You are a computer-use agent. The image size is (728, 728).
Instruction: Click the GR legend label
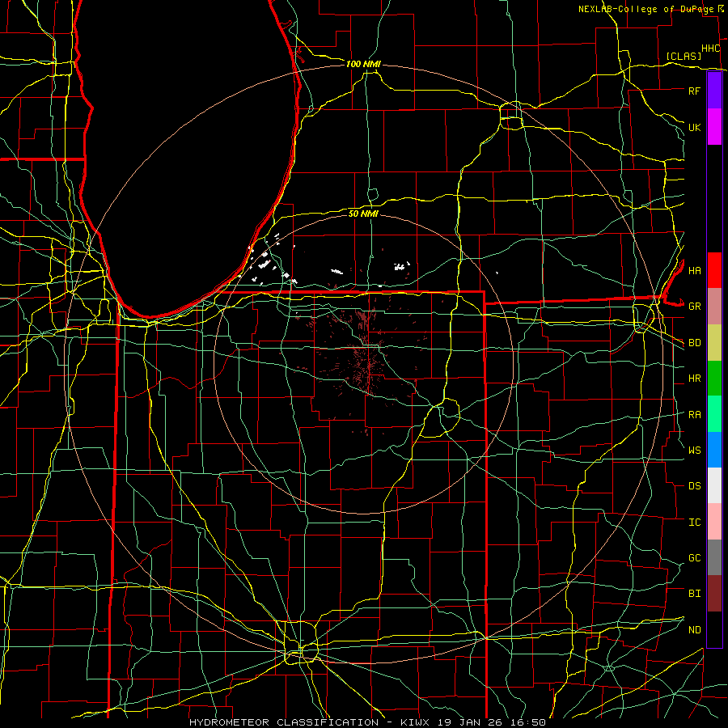click(x=694, y=307)
